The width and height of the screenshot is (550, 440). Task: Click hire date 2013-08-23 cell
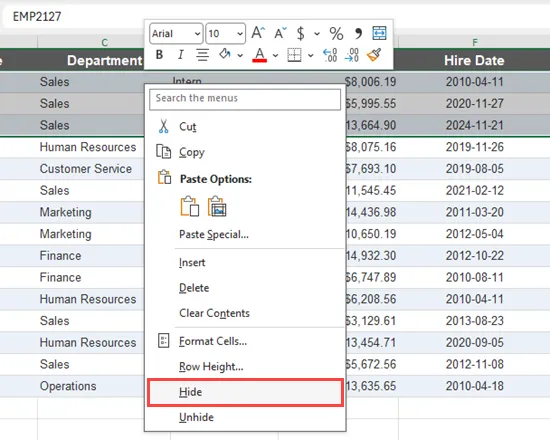pyautogui.click(x=475, y=321)
